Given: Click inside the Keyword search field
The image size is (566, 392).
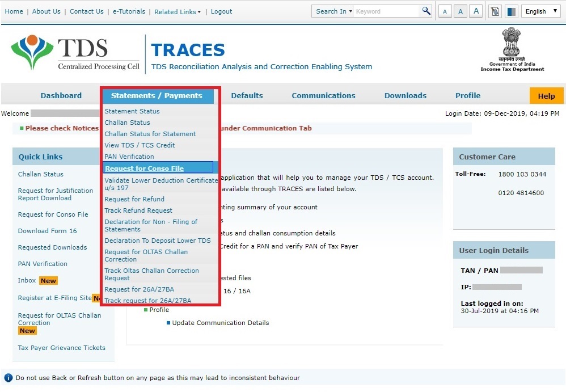Looking at the screenshot, I should (387, 11).
